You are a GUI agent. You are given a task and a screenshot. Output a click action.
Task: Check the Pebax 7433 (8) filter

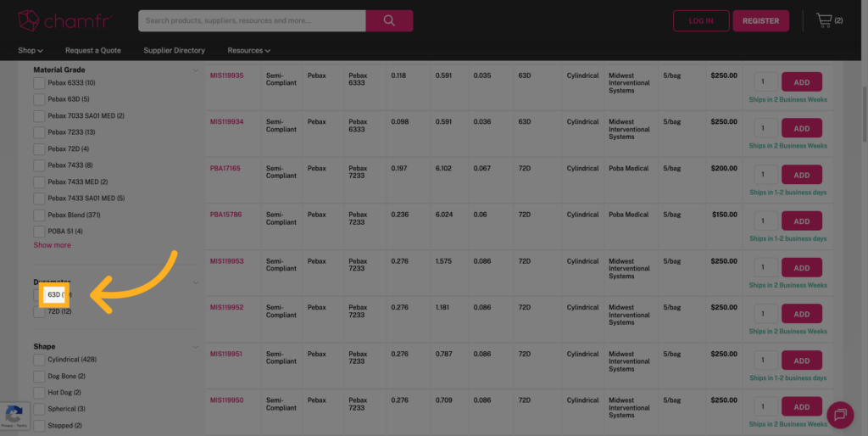(x=39, y=165)
